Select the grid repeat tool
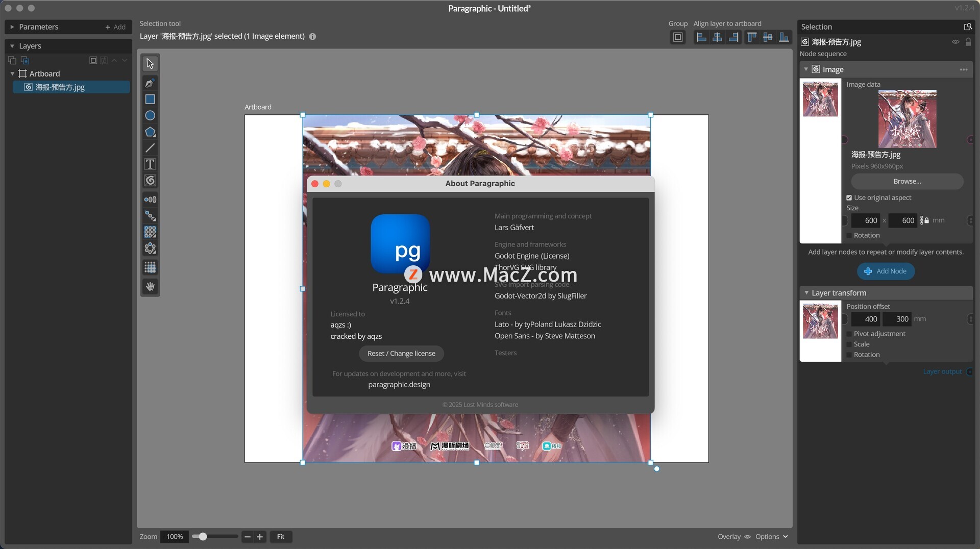 pos(150,232)
